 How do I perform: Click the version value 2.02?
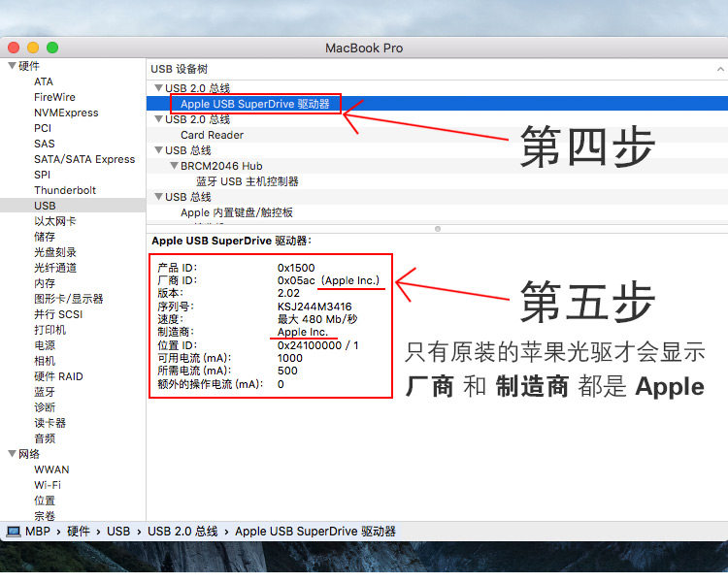288,293
